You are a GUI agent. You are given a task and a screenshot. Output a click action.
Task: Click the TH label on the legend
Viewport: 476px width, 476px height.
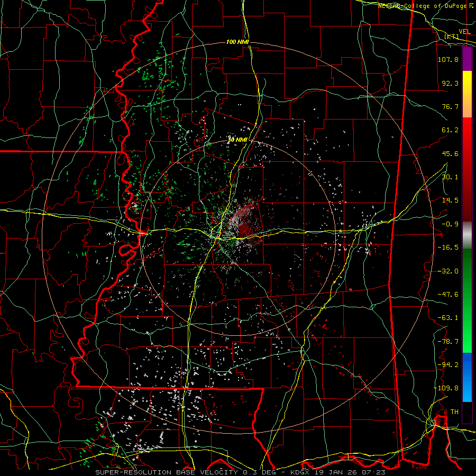point(454,412)
